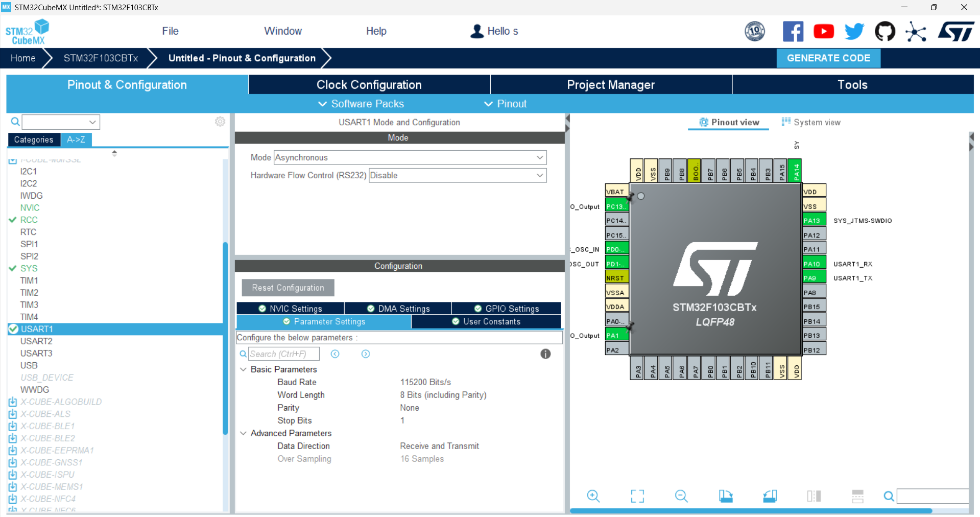
Task: Open the user account icon beside Hello s
Action: [477, 31]
